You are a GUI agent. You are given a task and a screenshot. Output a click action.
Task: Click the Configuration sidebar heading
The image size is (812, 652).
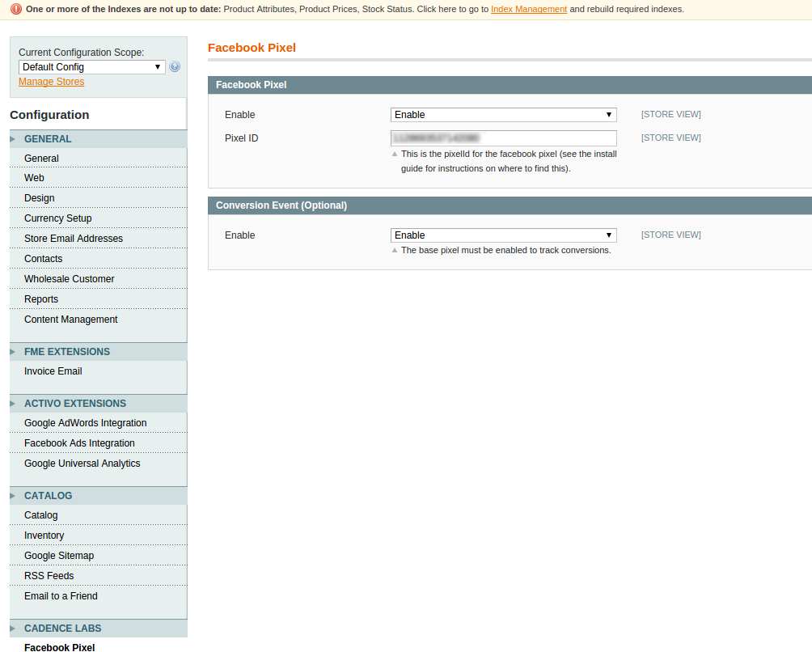(49, 115)
